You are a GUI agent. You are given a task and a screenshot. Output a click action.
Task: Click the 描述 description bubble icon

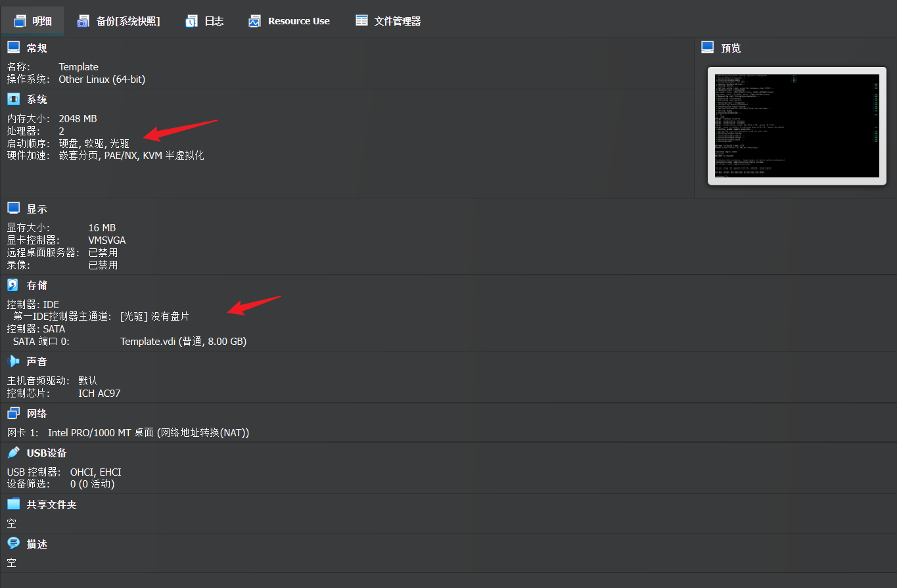coord(13,543)
